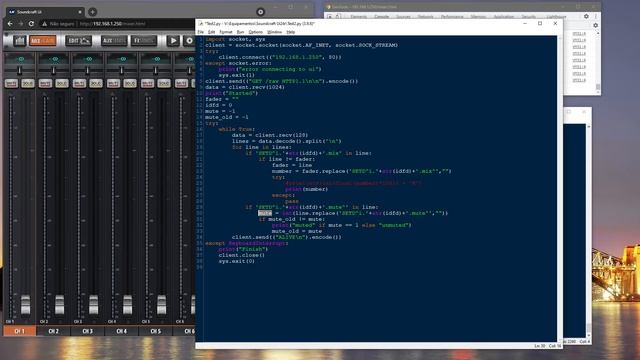Open the Options menu in IDLE
The height and width of the screenshot is (360, 640).
[256, 32]
